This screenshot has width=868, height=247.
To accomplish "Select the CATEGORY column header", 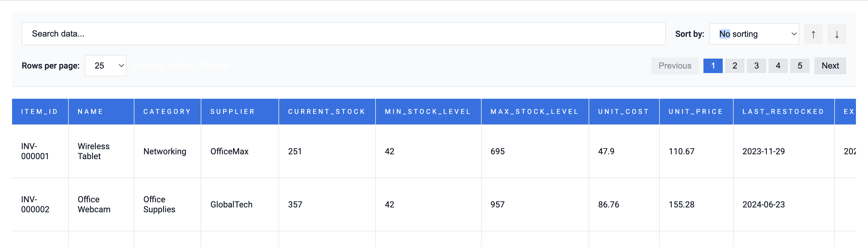I will coord(167,112).
